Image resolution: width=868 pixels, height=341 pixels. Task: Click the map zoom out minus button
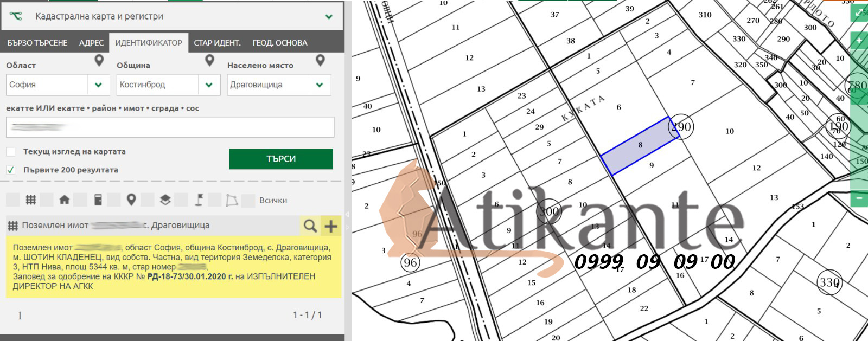click(x=859, y=198)
